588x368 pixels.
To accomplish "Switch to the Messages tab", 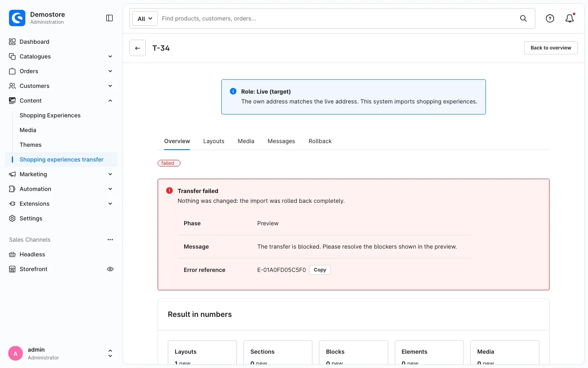I will click(x=281, y=141).
